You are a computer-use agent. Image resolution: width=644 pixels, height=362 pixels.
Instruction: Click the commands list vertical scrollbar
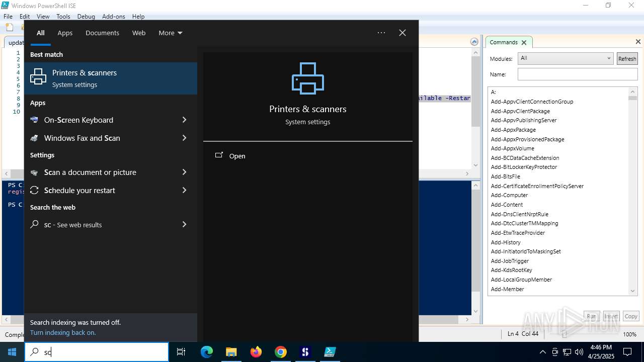[x=633, y=191]
